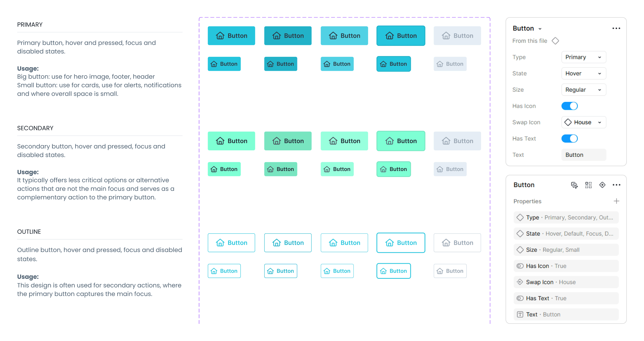Click the component configuration icon in the lower Button panel
Image resolution: width=644 pixels, height=341 pixels.
pyautogui.click(x=574, y=185)
